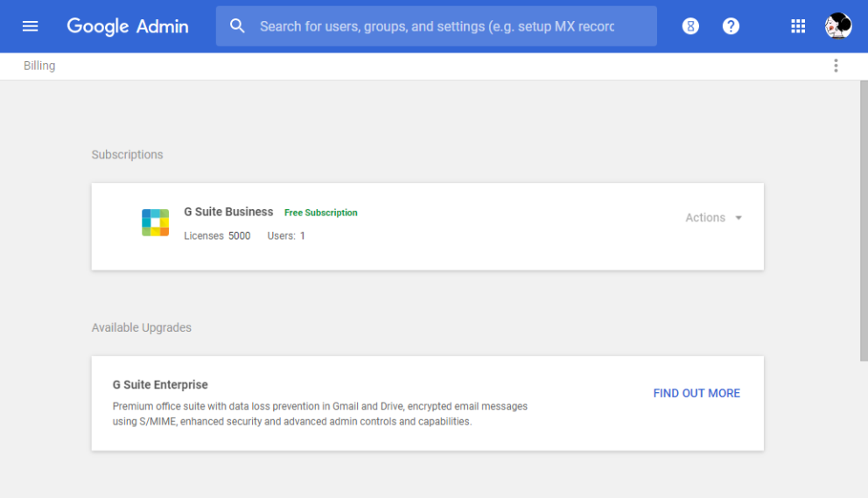Open the hamburger main menu
Screen dimensions: 868x498
coord(30,26)
